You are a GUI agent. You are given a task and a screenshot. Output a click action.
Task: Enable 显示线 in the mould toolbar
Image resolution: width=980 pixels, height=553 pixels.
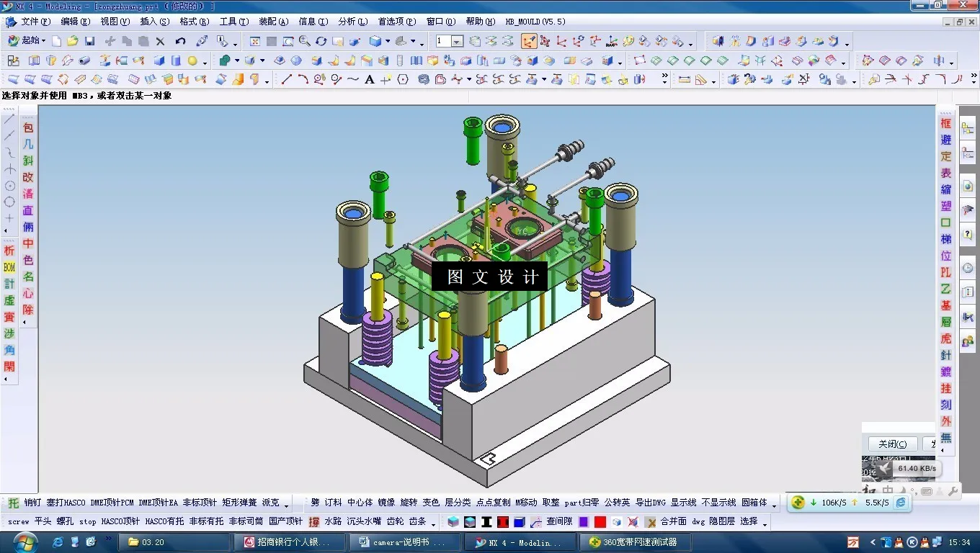(684, 503)
